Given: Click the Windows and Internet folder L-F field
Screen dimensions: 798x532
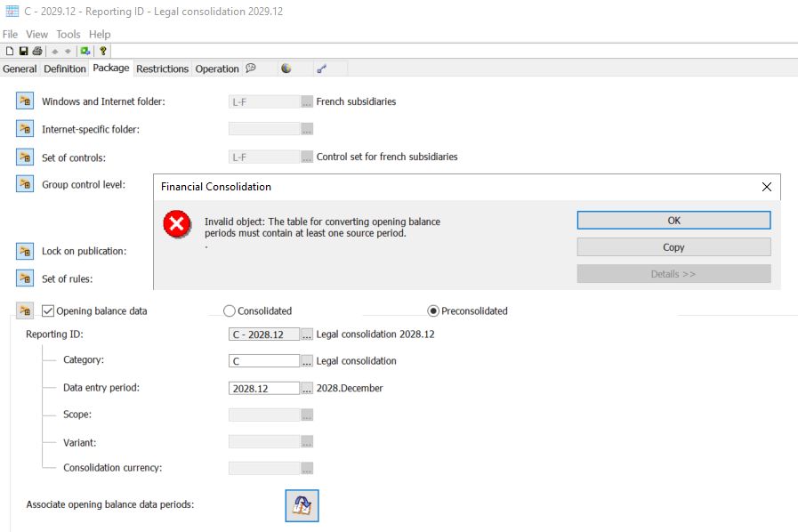Looking at the screenshot, I should click(264, 101).
